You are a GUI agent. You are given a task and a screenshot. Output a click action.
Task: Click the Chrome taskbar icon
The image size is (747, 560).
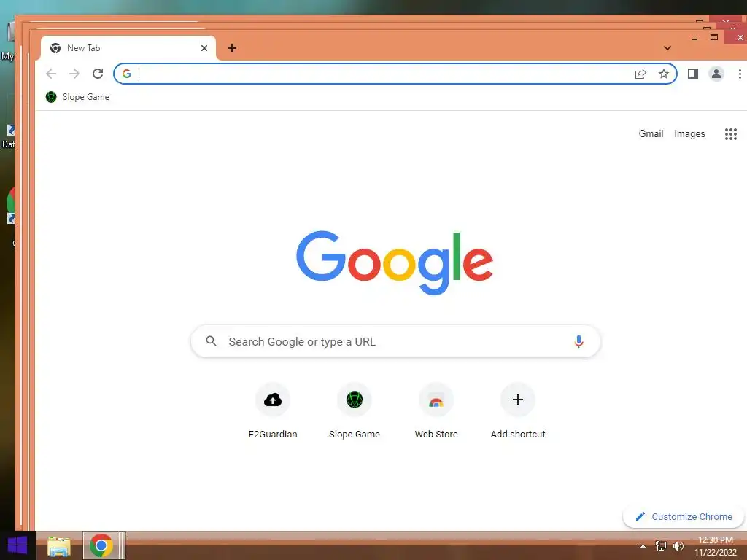click(x=101, y=545)
